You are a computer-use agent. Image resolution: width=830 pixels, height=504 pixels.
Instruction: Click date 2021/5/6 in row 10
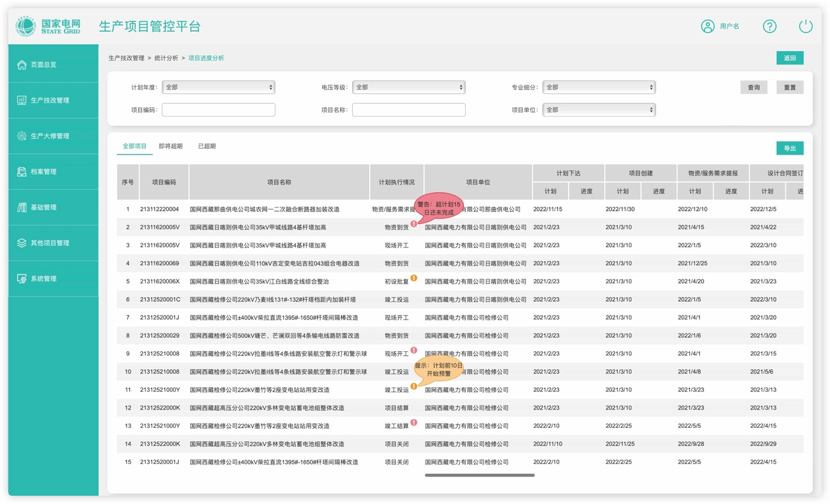pyautogui.click(x=762, y=372)
